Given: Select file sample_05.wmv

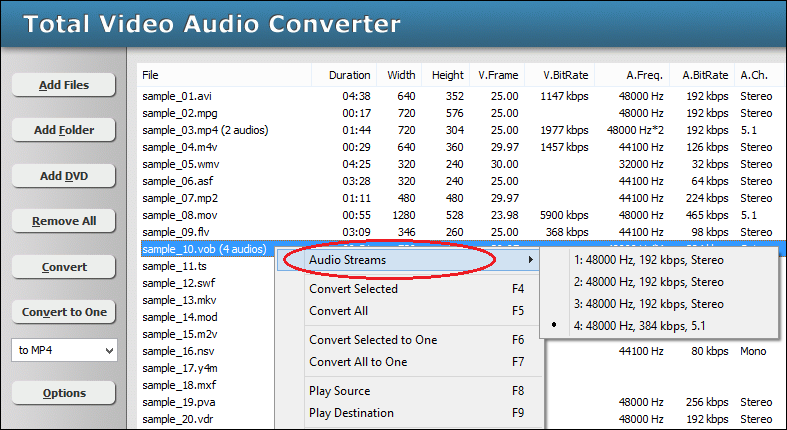Looking at the screenshot, I should tap(181, 165).
